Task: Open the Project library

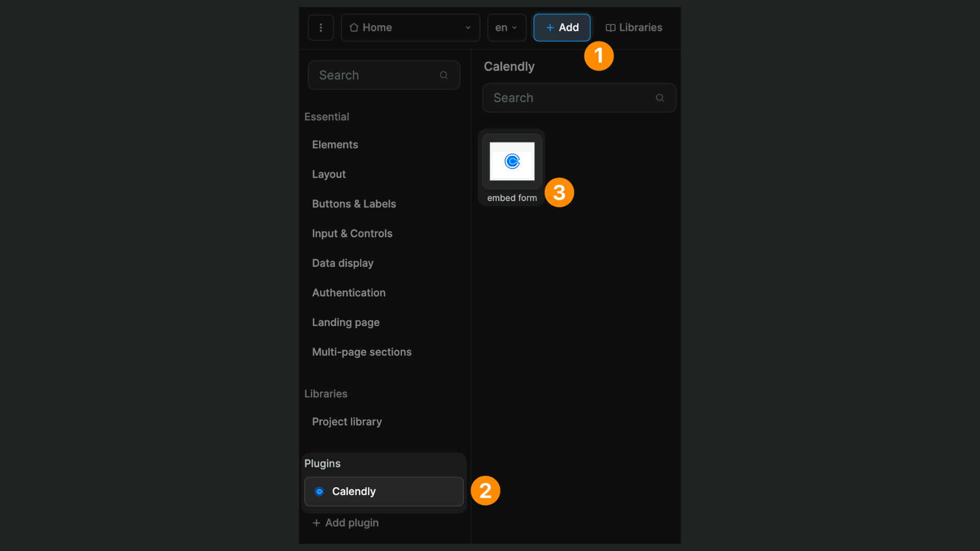Action: [x=347, y=421]
